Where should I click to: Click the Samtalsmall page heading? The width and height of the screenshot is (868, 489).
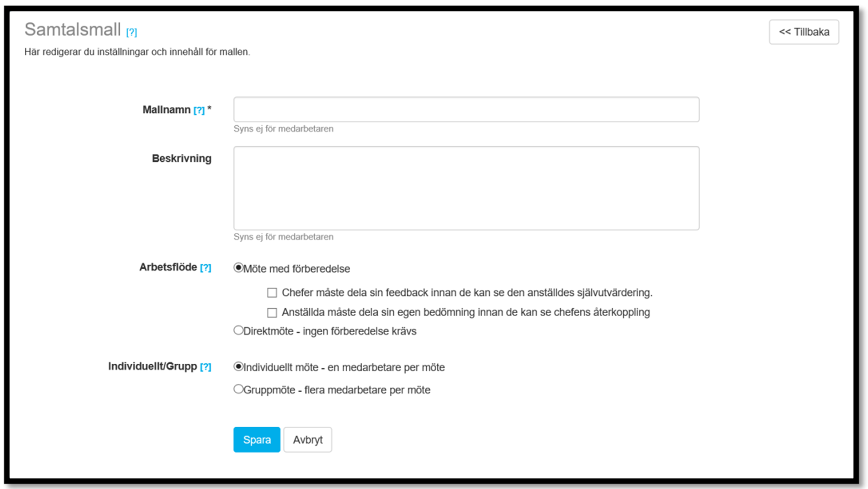[x=73, y=29]
